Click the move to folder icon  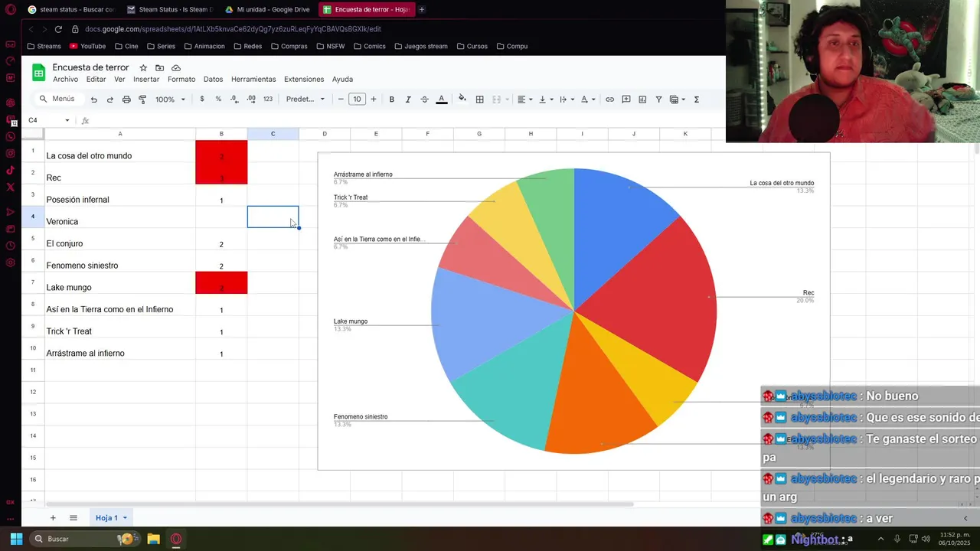[159, 68]
